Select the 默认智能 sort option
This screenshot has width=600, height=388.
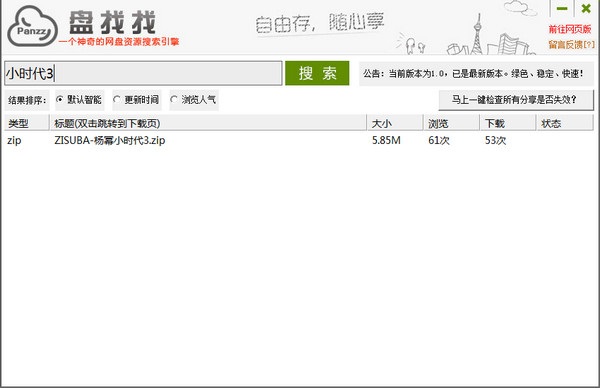[x=79, y=100]
